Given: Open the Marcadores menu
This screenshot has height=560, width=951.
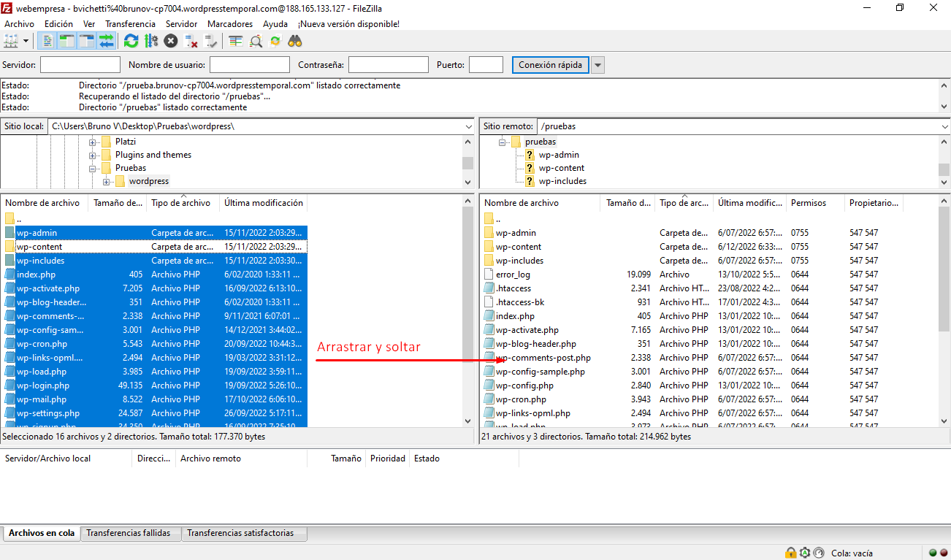Looking at the screenshot, I should 230,24.
